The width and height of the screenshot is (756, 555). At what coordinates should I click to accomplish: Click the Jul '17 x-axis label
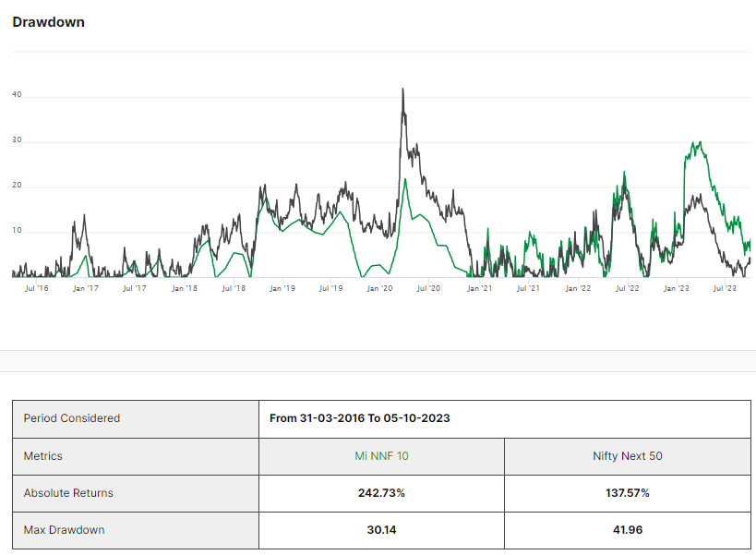[135, 288]
